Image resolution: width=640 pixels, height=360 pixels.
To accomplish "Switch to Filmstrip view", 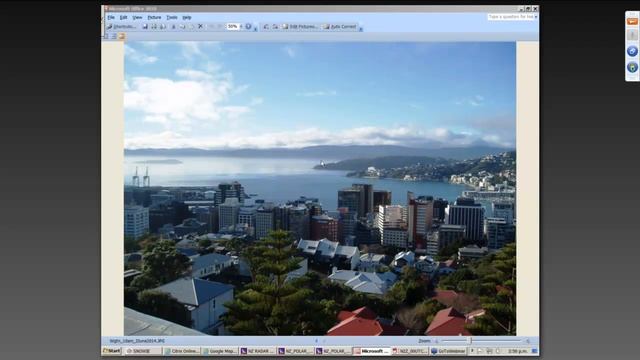I will (x=114, y=36).
